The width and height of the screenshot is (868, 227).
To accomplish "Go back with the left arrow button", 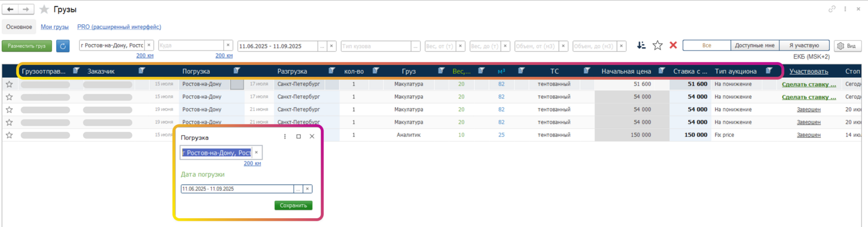I will coord(10,9).
